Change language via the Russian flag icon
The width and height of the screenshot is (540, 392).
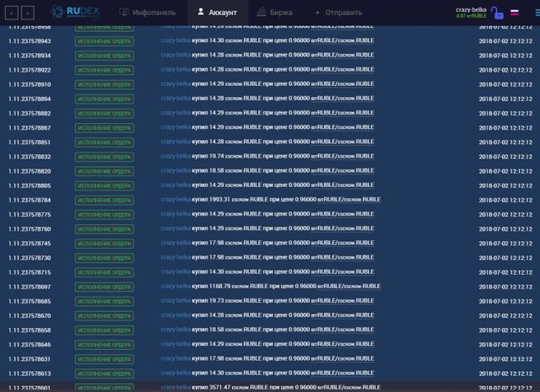(x=515, y=13)
